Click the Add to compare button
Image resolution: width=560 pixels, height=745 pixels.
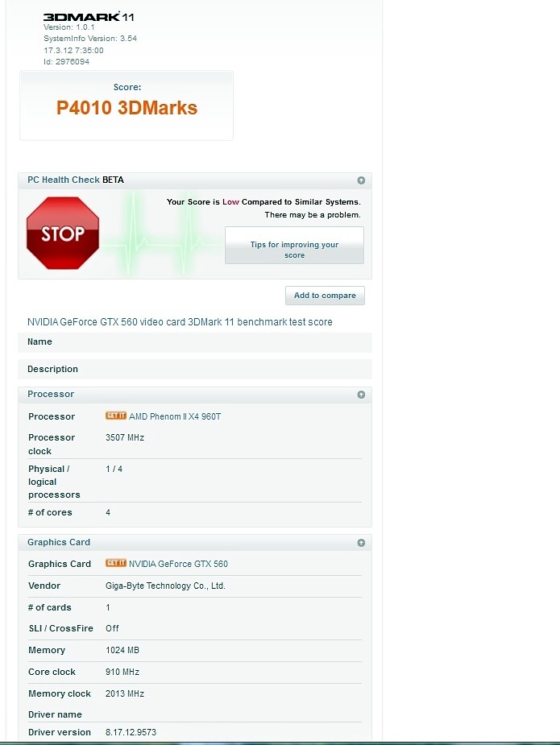coord(325,296)
